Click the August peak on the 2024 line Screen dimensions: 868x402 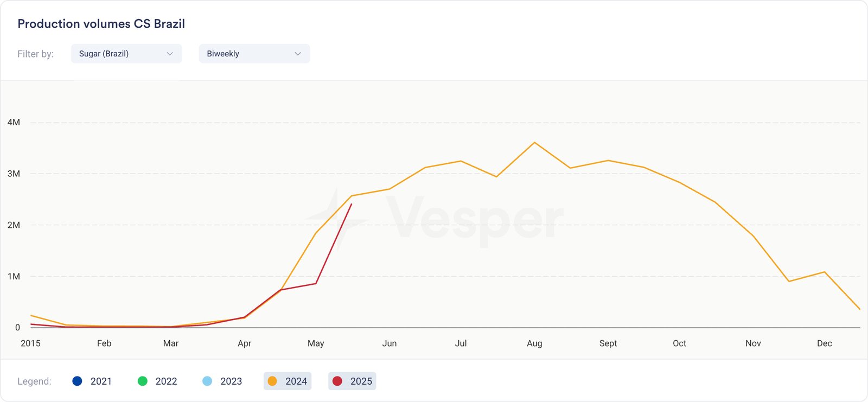click(535, 143)
